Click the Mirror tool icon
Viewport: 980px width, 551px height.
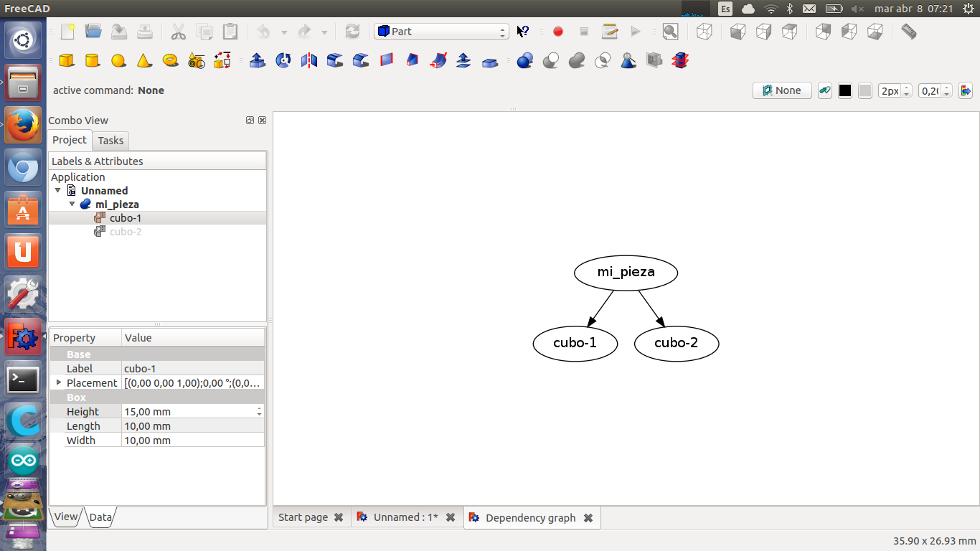point(309,61)
